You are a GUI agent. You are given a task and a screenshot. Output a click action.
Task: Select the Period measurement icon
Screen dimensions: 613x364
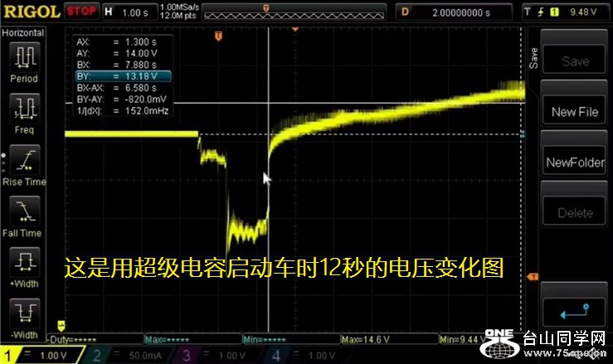(x=24, y=58)
